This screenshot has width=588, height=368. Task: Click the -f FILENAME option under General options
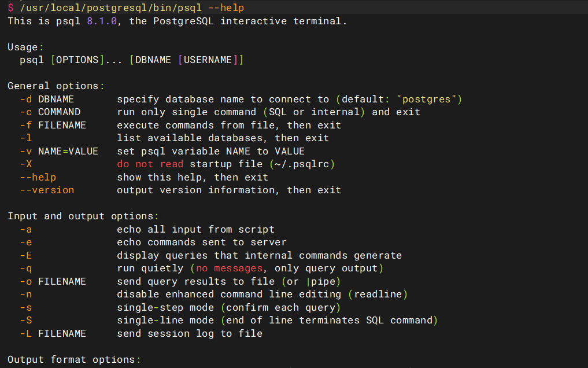(53, 125)
